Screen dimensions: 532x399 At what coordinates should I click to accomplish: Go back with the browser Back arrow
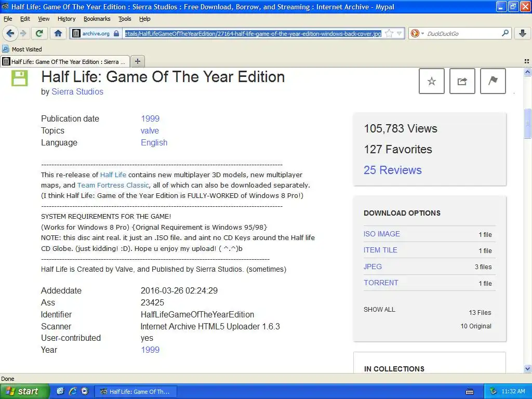[x=10, y=33]
